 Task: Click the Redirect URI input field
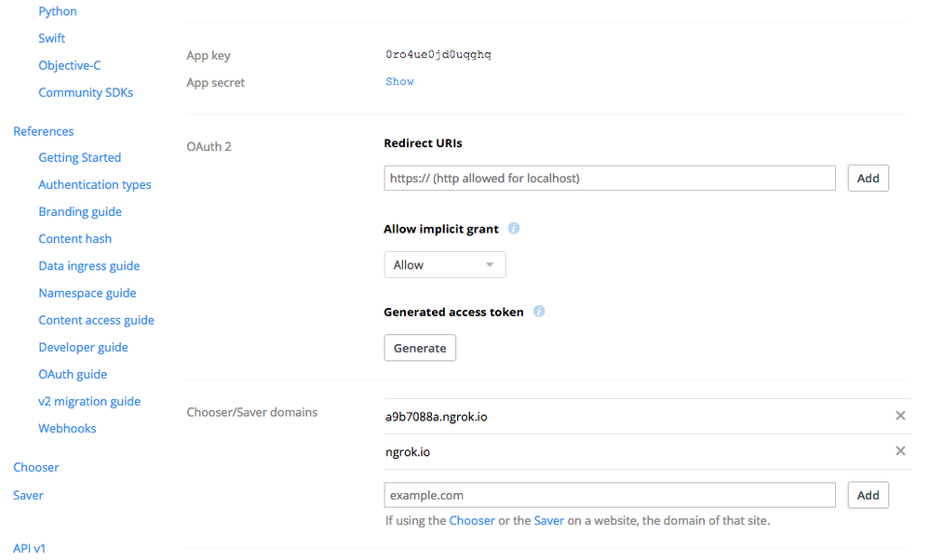610,178
